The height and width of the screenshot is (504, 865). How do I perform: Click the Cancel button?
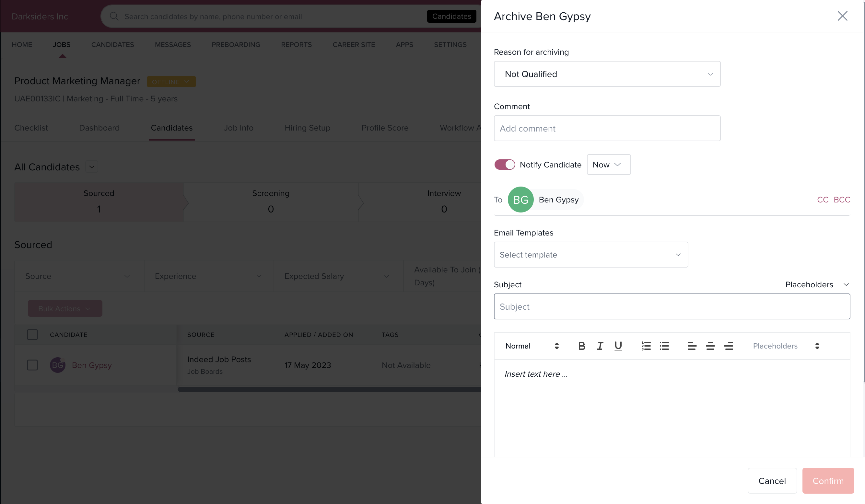[x=772, y=480]
